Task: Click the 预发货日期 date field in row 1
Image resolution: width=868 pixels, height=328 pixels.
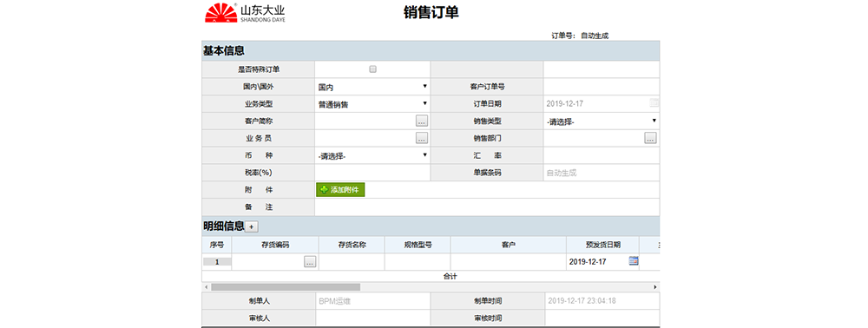Action: point(598,262)
